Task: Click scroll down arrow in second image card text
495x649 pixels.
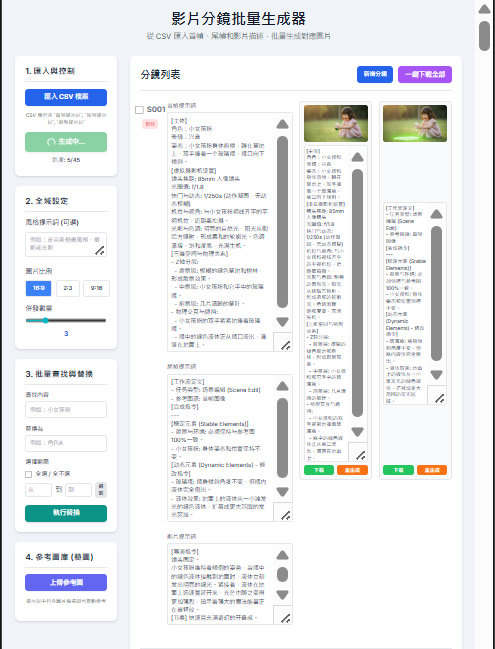Action: tap(437, 375)
